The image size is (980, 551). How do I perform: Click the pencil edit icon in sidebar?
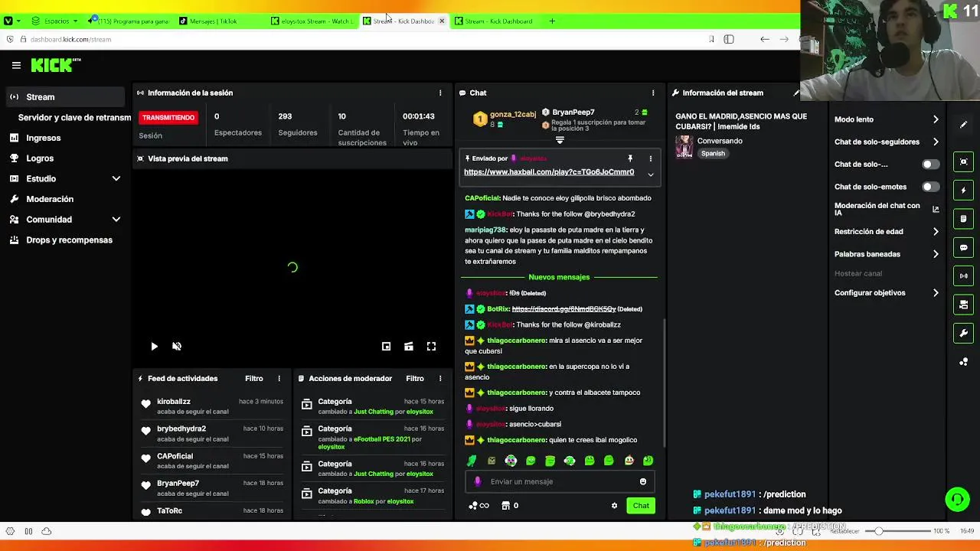(964, 124)
